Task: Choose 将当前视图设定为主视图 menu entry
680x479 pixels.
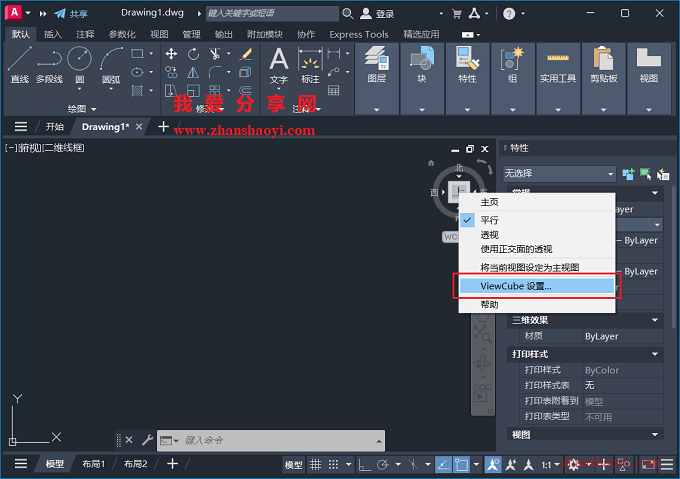Action: pos(537,267)
